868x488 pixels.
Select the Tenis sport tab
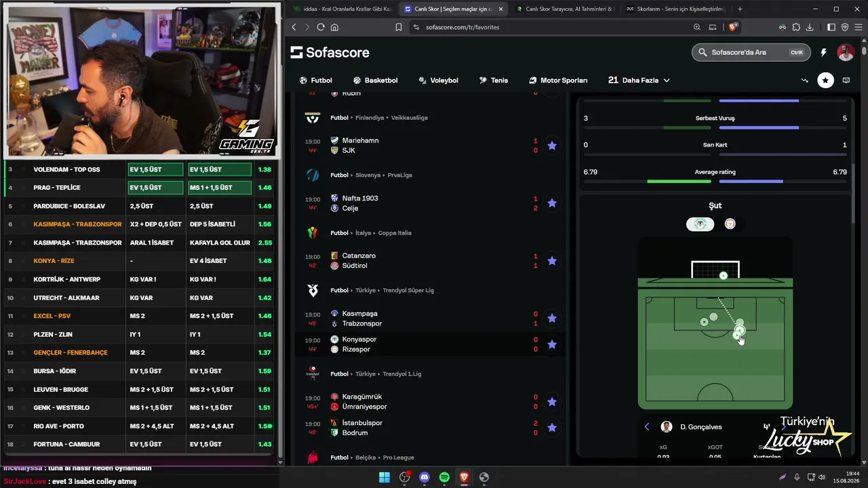click(x=493, y=80)
